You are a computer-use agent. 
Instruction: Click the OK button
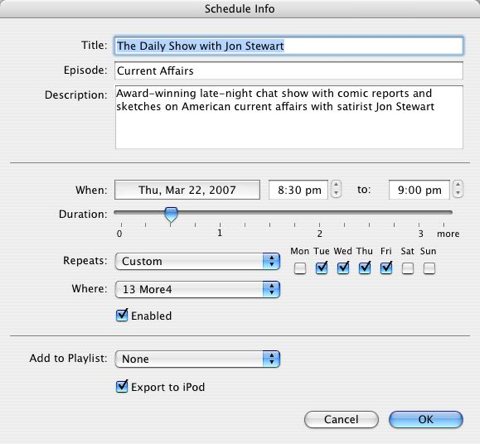click(426, 419)
